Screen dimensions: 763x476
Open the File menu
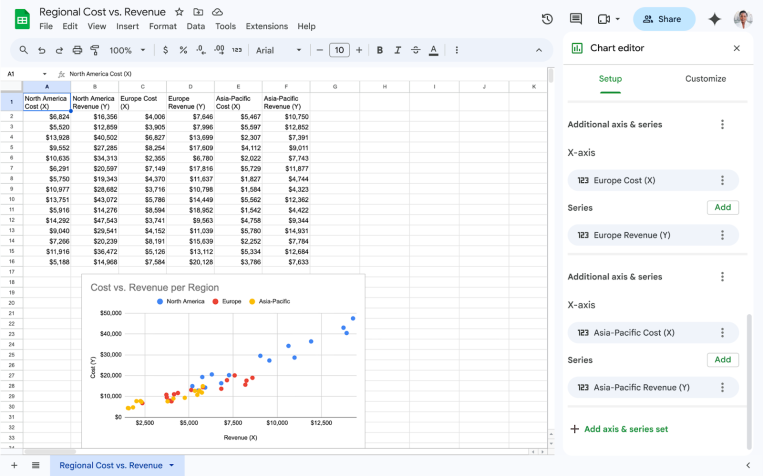click(46, 26)
